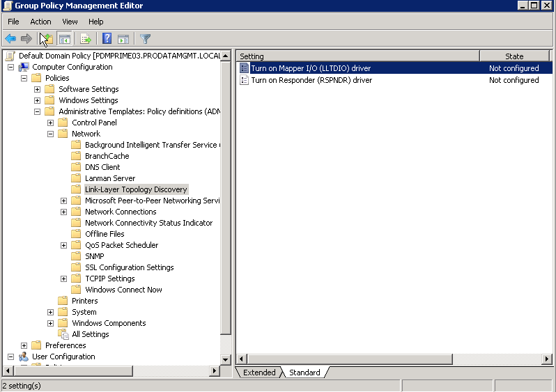
Task: Click the Computer Configuration node icon
Action: pyautogui.click(x=24, y=67)
